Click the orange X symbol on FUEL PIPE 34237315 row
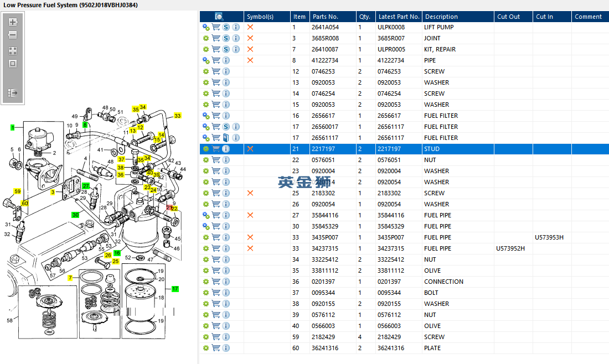This screenshot has height=364, width=609. point(250,248)
